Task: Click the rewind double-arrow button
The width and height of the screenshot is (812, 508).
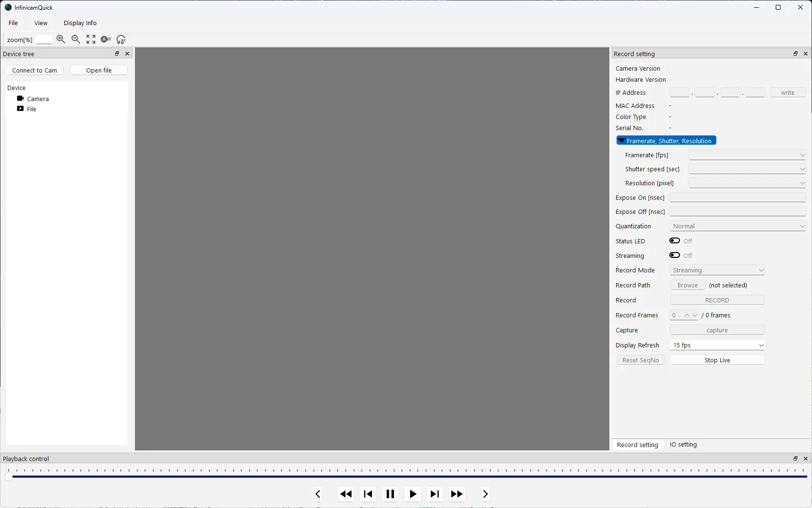Action: pyautogui.click(x=346, y=494)
